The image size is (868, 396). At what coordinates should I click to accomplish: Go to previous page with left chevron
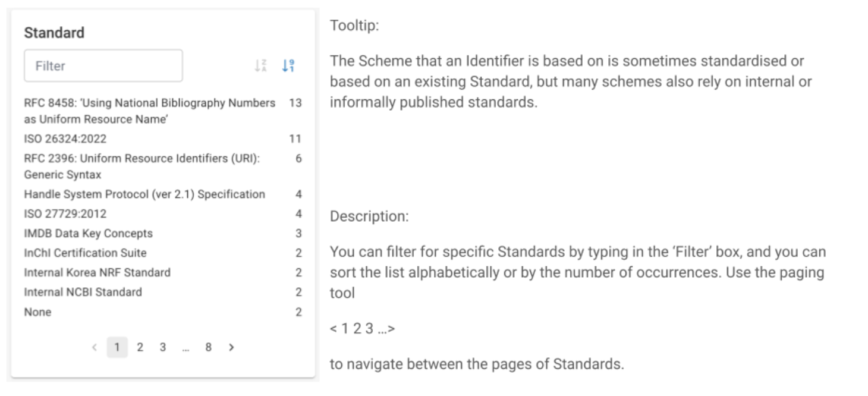click(95, 347)
